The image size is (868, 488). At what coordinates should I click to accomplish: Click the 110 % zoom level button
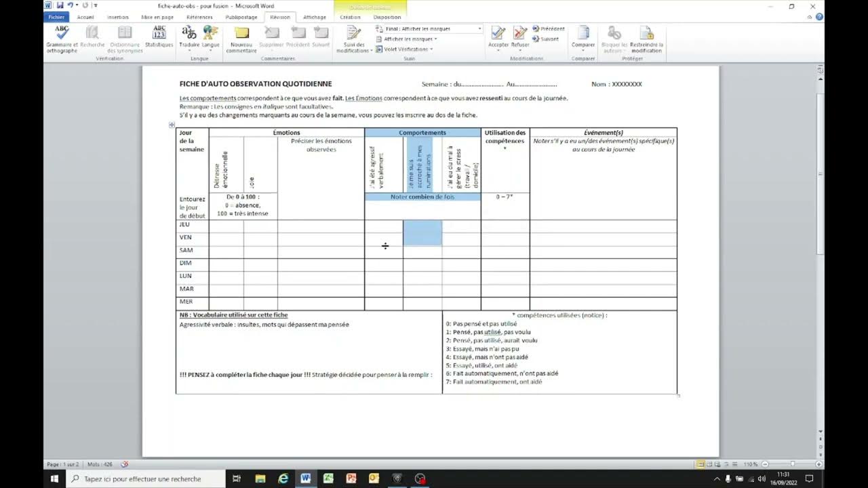750,464
